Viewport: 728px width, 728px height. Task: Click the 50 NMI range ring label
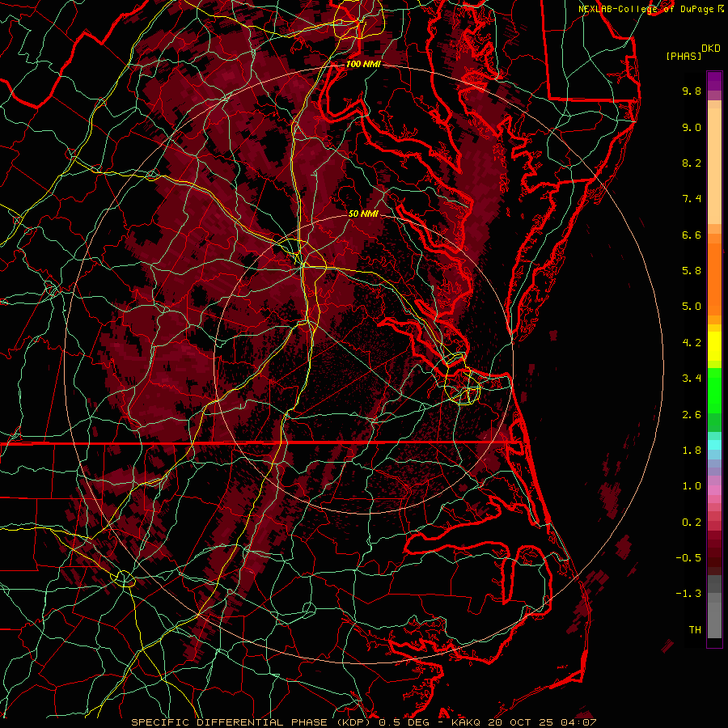[x=363, y=214]
